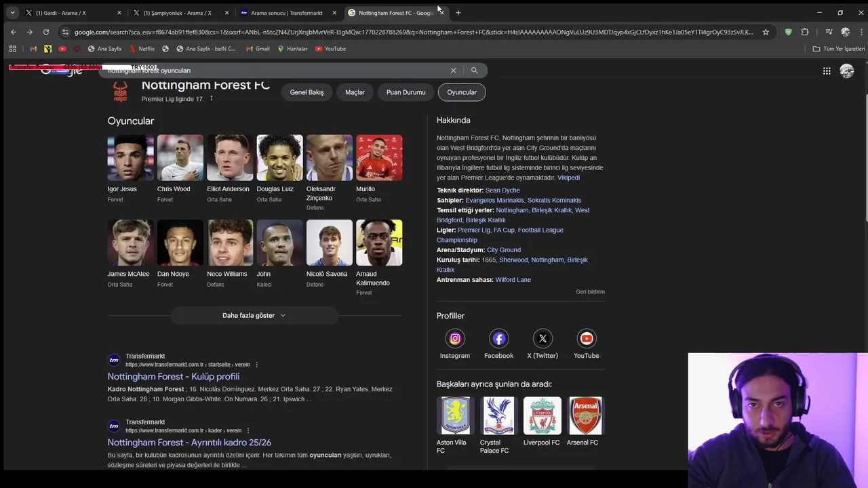Open Crystal Palace FC crest

(498, 415)
